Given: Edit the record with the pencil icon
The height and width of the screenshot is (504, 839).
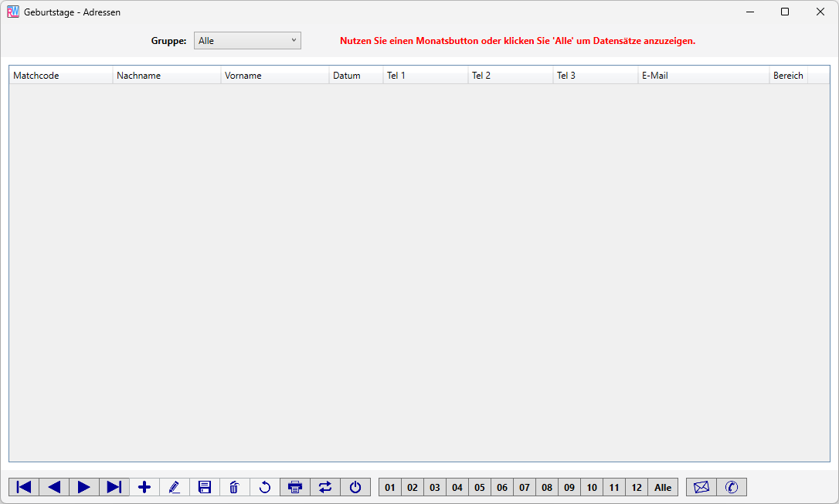Looking at the screenshot, I should (175, 487).
